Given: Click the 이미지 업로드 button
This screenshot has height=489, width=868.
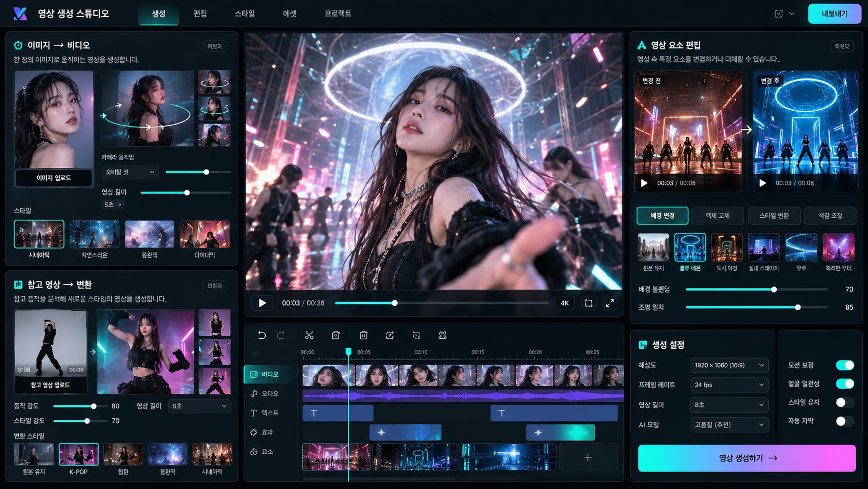Looking at the screenshot, I should click(53, 178).
